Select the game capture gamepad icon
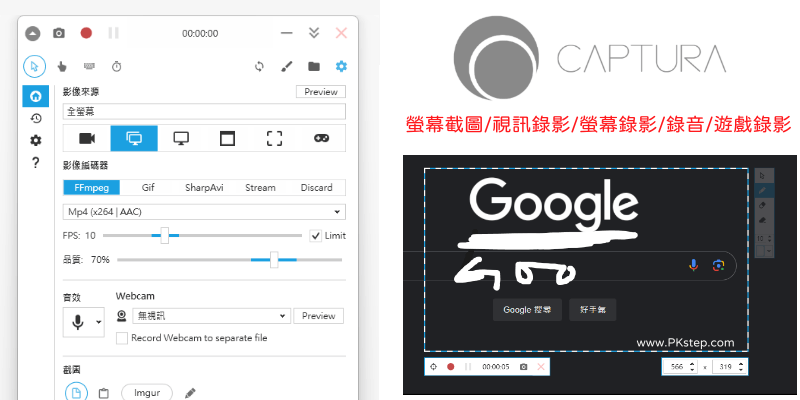 [321, 138]
